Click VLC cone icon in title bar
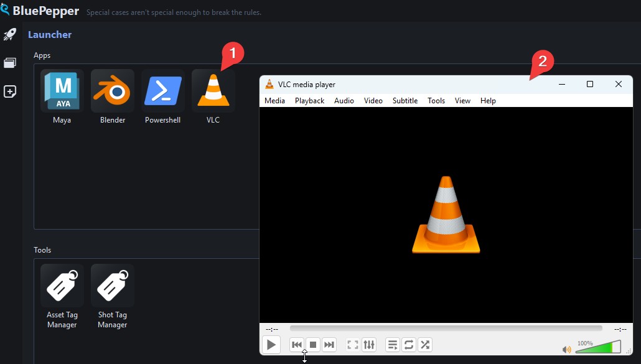This screenshot has height=364, width=641. point(269,84)
